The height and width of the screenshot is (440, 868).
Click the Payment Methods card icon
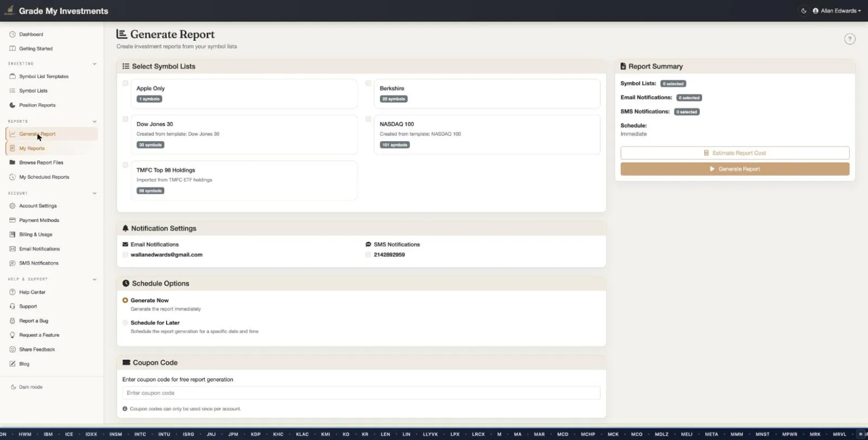[x=12, y=220]
